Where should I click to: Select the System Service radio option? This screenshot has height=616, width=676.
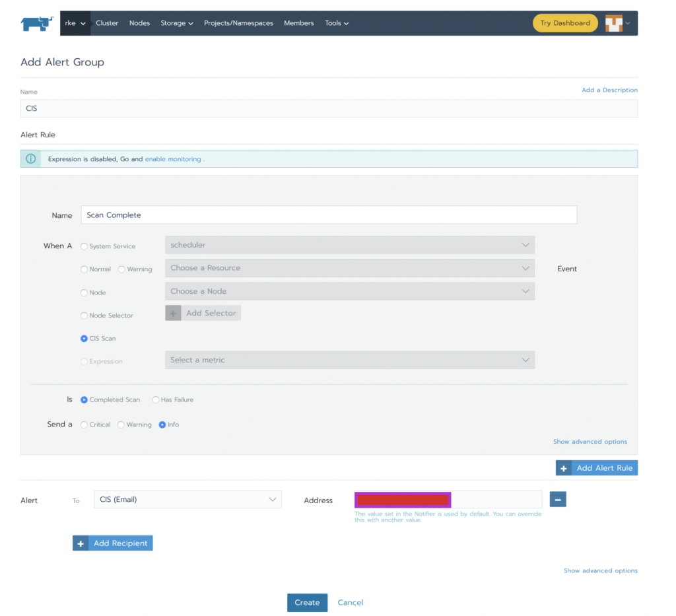click(84, 246)
